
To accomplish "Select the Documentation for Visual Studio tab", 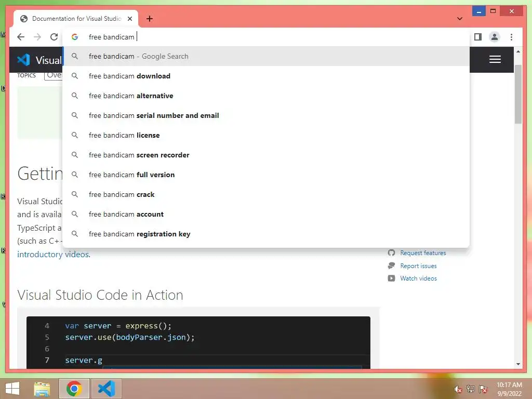I will tap(76, 19).
